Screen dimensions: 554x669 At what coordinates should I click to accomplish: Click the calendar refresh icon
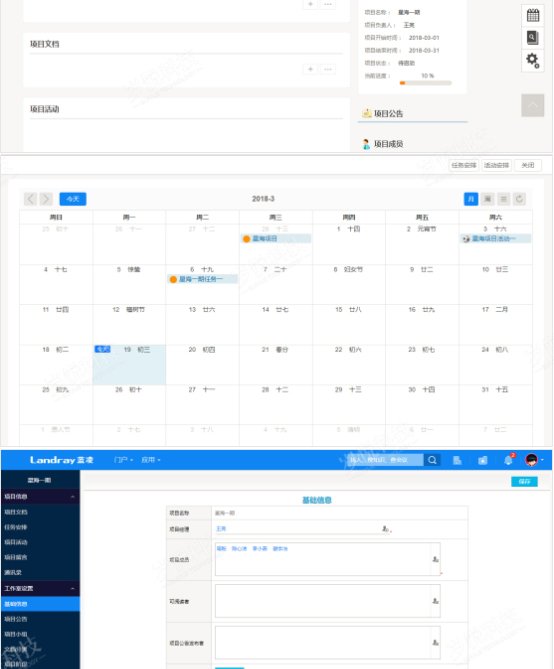(519, 199)
